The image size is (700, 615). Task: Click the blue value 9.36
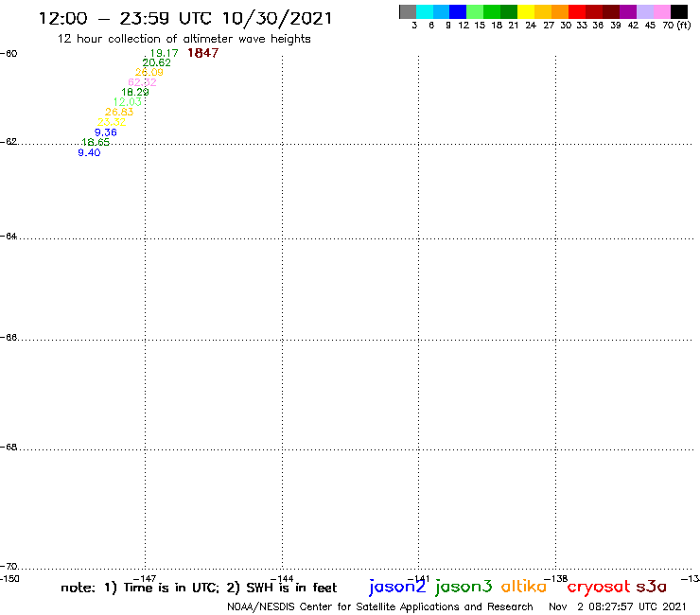pos(105,132)
